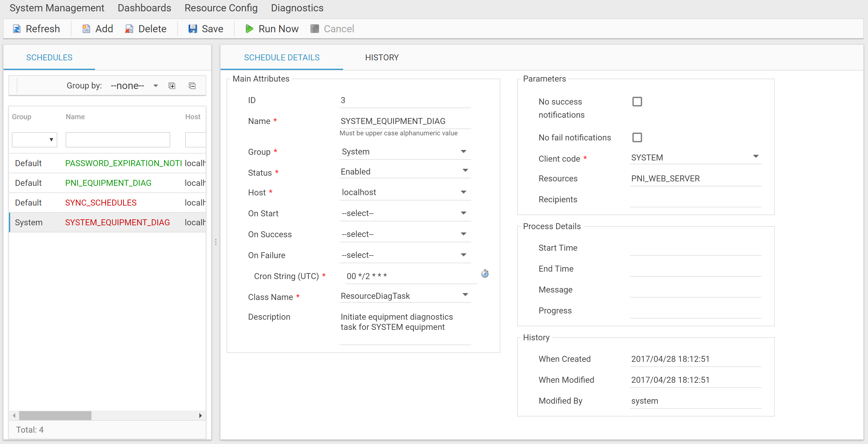Open the Host localhost dropdown

coord(405,192)
